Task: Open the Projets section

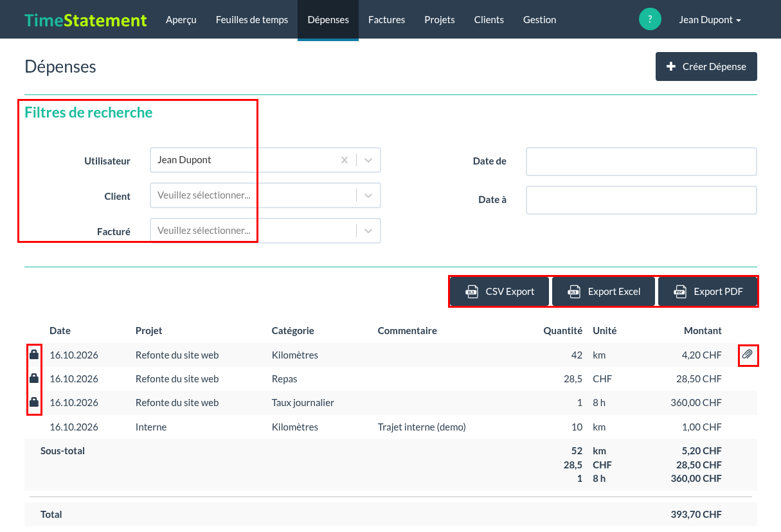Action: [x=440, y=19]
